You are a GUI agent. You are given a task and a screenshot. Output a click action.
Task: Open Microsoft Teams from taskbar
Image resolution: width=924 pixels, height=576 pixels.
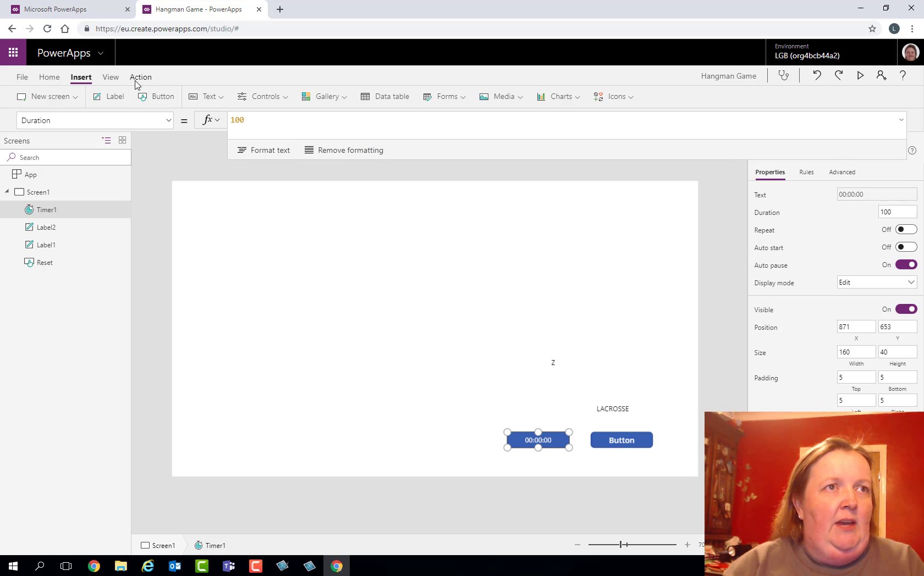pyautogui.click(x=229, y=566)
